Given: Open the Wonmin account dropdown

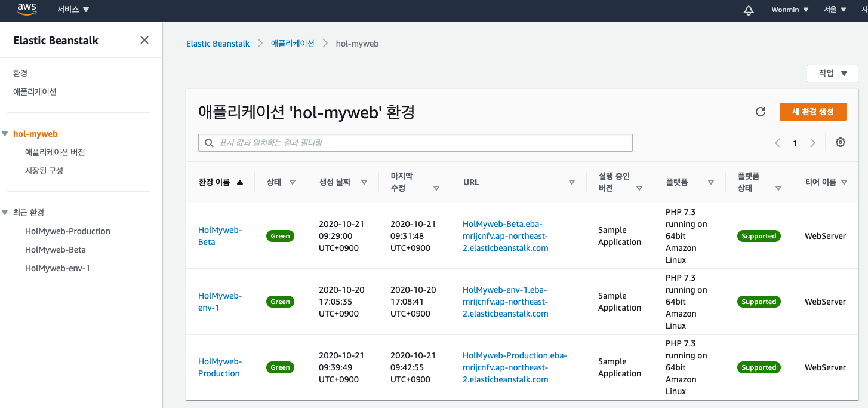Looking at the screenshot, I should pos(790,10).
